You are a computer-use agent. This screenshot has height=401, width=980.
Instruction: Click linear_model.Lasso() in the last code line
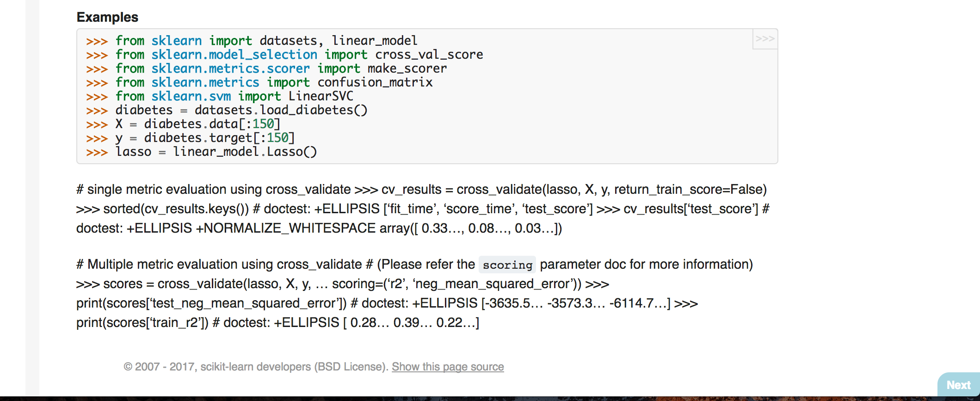[x=245, y=152]
